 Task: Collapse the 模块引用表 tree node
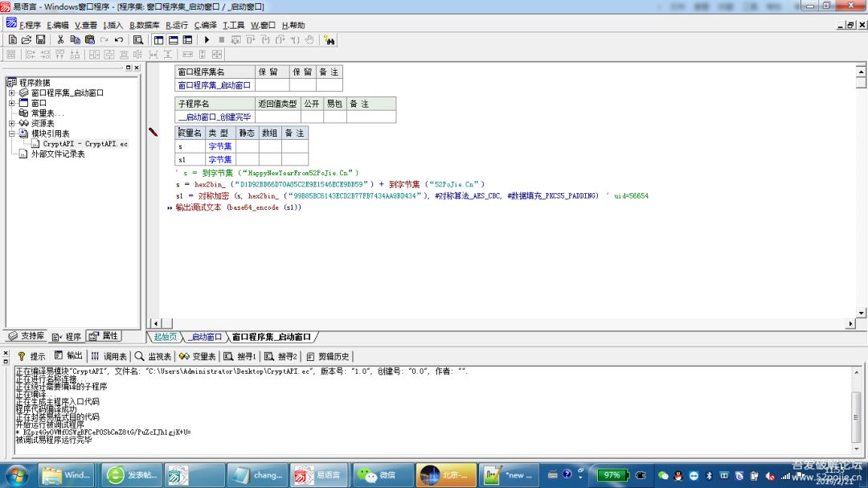[12, 133]
